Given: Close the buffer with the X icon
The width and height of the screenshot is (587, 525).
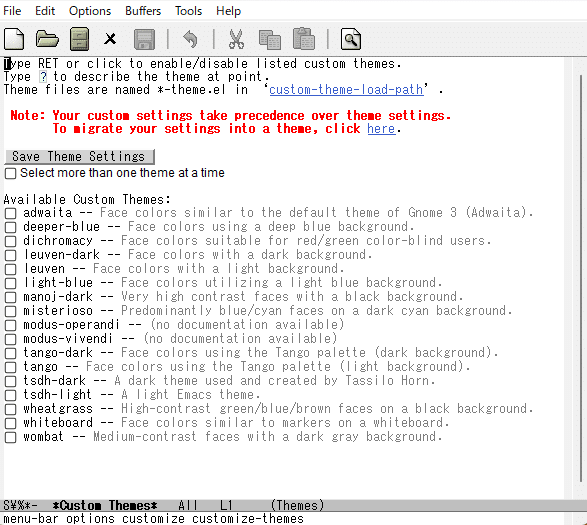Looking at the screenshot, I should pyautogui.click(x=110, y=39).
